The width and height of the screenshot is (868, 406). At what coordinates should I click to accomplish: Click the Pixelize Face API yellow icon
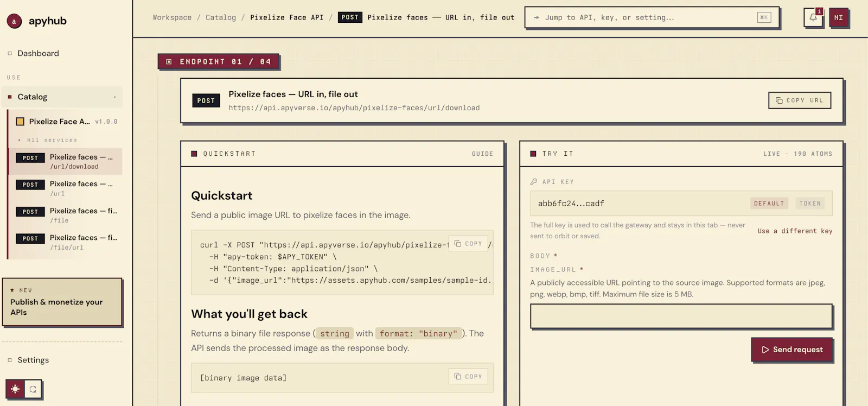[20, 122]
